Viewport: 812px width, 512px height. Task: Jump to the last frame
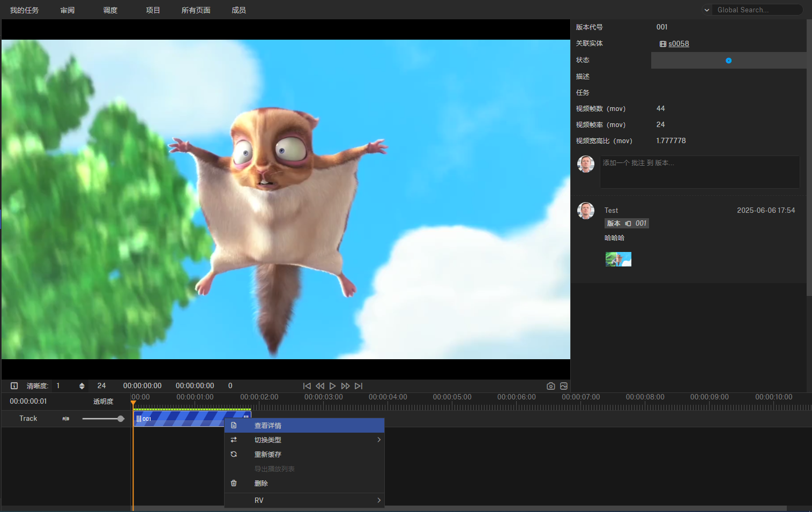click(359, 386)
